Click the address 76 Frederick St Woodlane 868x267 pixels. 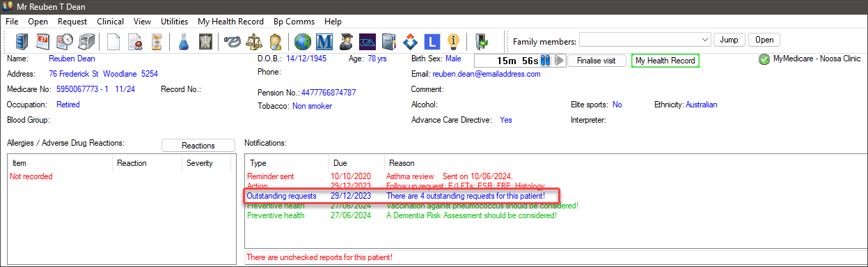[103, 74]
